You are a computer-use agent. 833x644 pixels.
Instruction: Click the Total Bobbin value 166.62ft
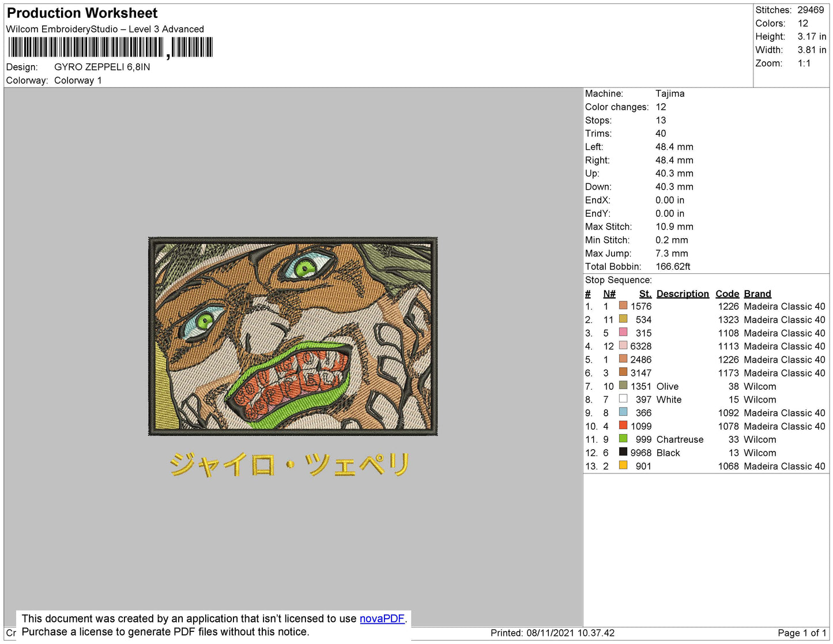pos(673,266)
